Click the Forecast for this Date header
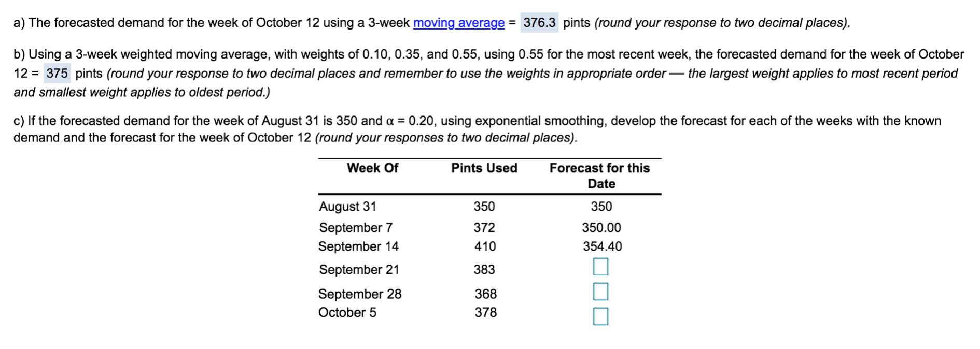This screenshot has width=980, height=349. [600, 175]
